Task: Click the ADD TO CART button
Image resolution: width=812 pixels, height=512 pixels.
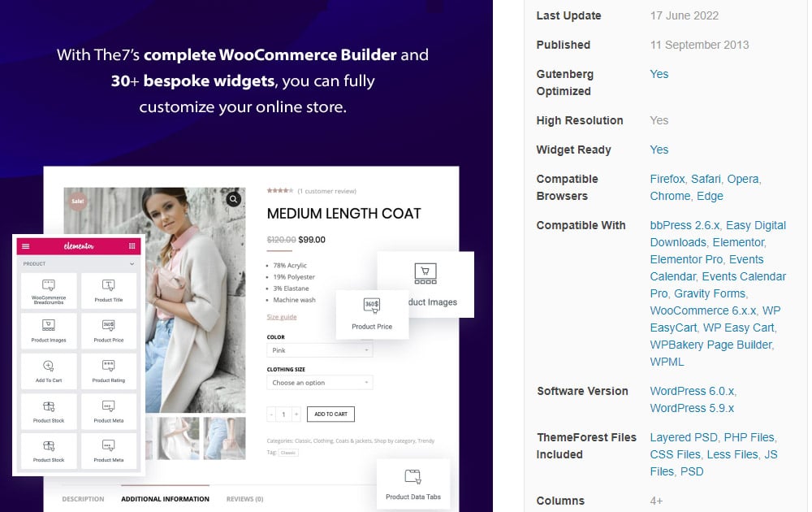Action: pyautogui.click(x=331, y=414)
